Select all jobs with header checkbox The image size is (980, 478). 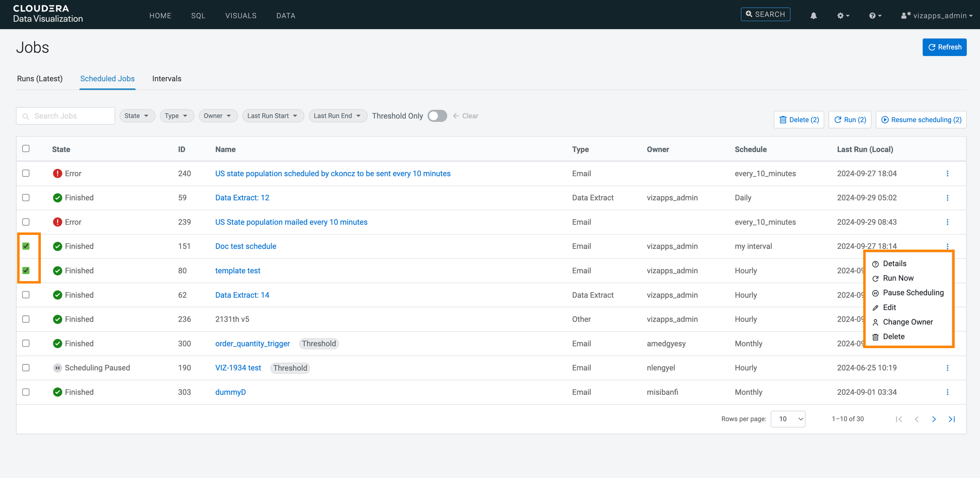26,149
